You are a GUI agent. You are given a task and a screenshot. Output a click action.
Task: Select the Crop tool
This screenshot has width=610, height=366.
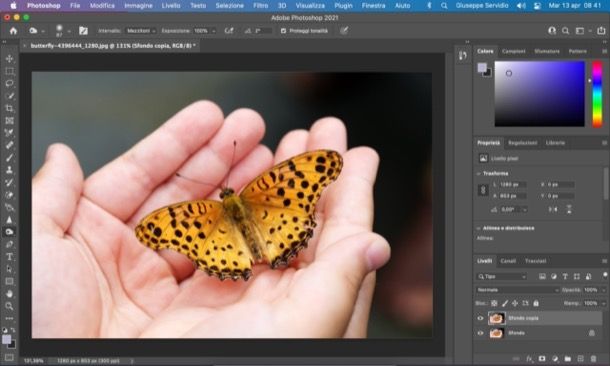point(9,108)
